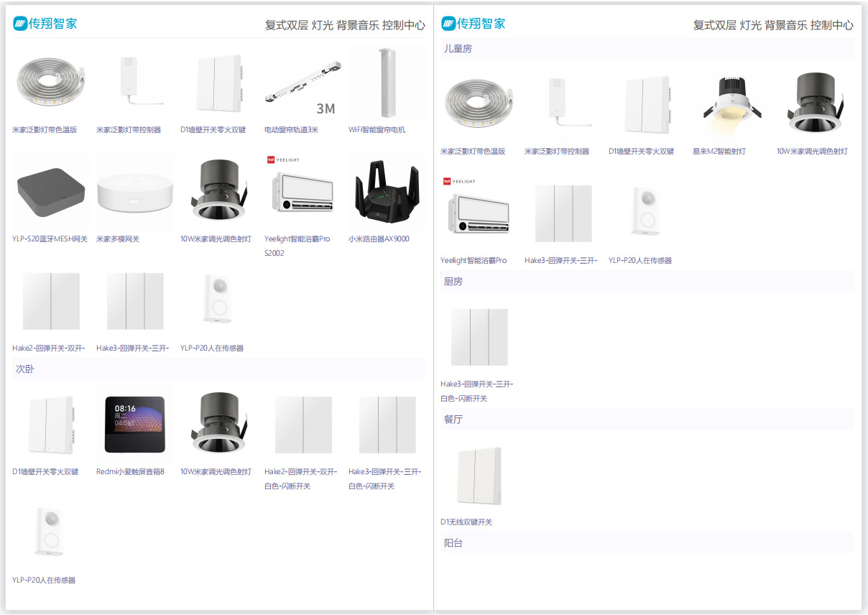Click the WiFi智能窗帘电机 text

pos(377,130)
